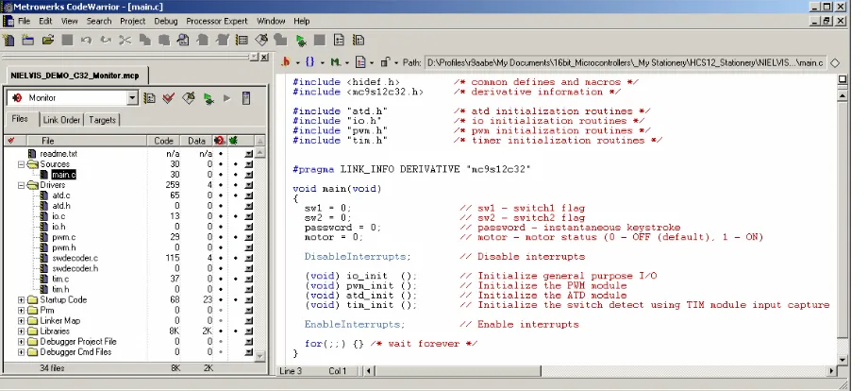This screenshot has width=868, height=391.
Task: Sort by the File column header
Action: tap(87, 141)
